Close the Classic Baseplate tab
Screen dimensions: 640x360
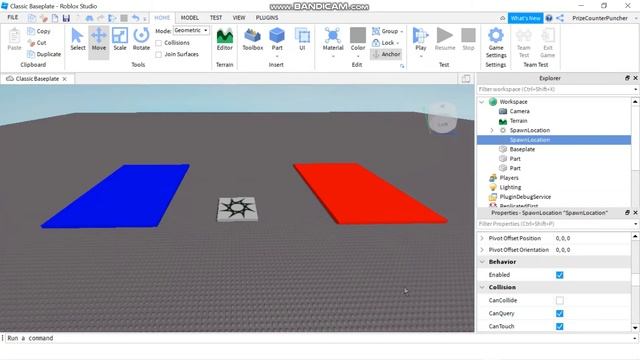point(64,79)
